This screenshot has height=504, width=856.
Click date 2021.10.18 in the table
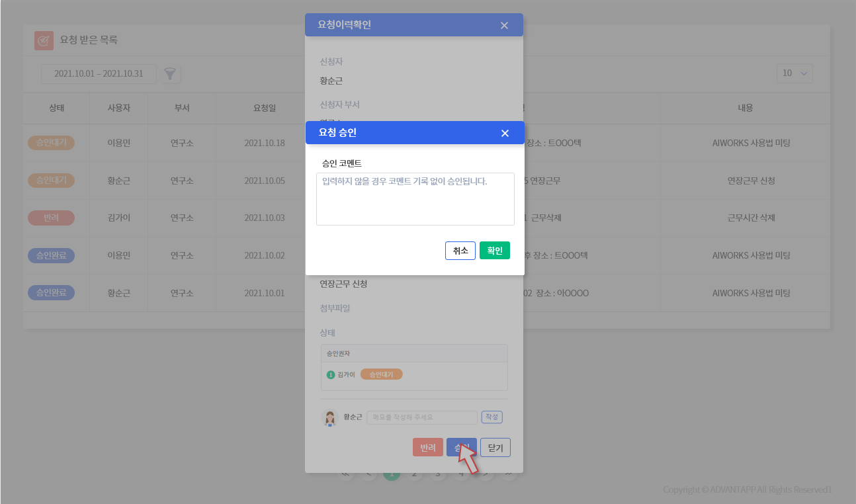265,143
